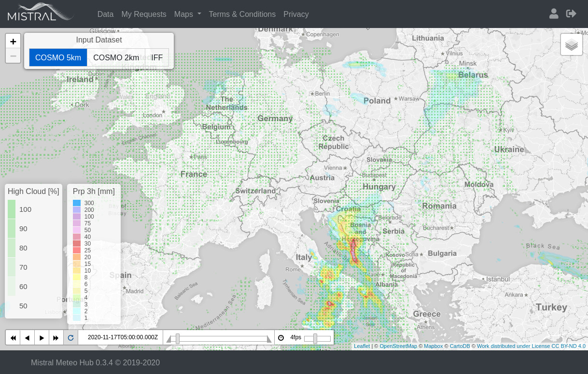Jump to the first animation frame
The height and width of the screenshot is (374, 588).
13,338
